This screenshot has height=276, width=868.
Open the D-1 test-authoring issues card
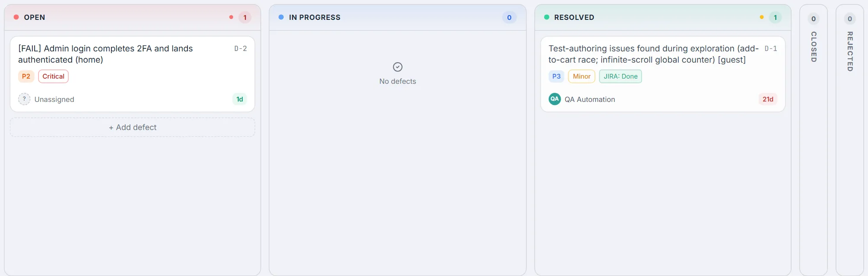coord(663,74)
